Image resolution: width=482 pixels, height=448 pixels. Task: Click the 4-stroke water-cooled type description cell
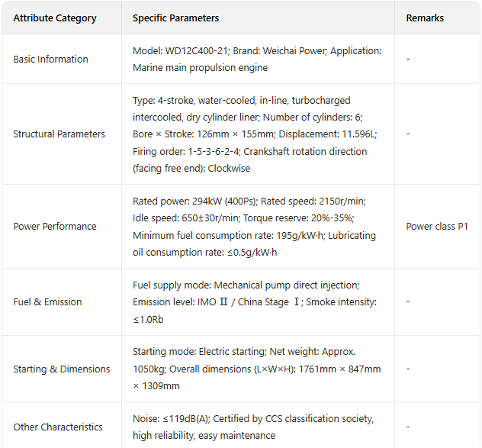[257, 134]
